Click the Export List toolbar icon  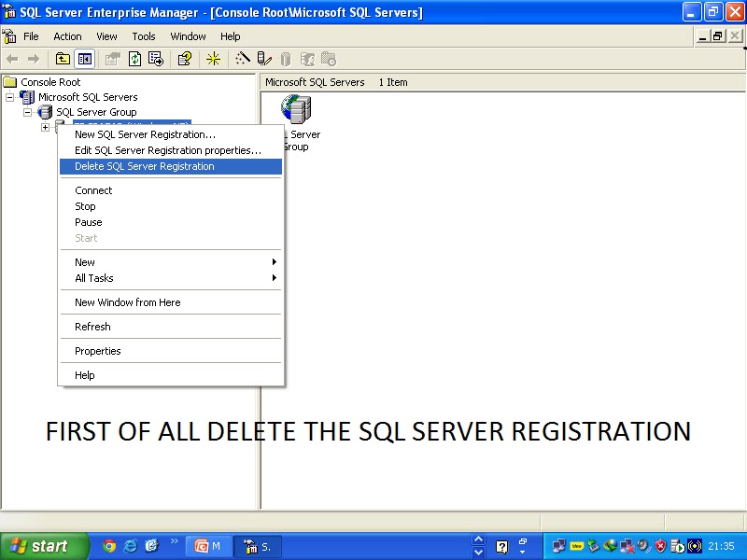(x=156, y=59)
